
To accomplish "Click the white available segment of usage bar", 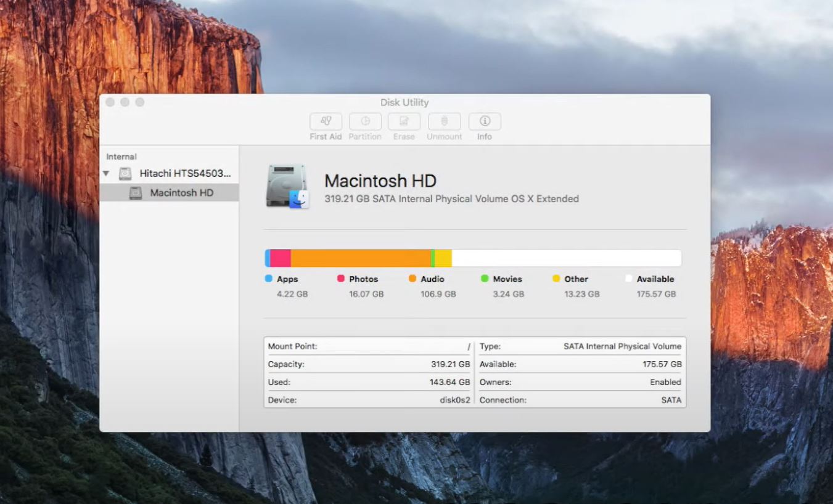I will click(567, 258).
